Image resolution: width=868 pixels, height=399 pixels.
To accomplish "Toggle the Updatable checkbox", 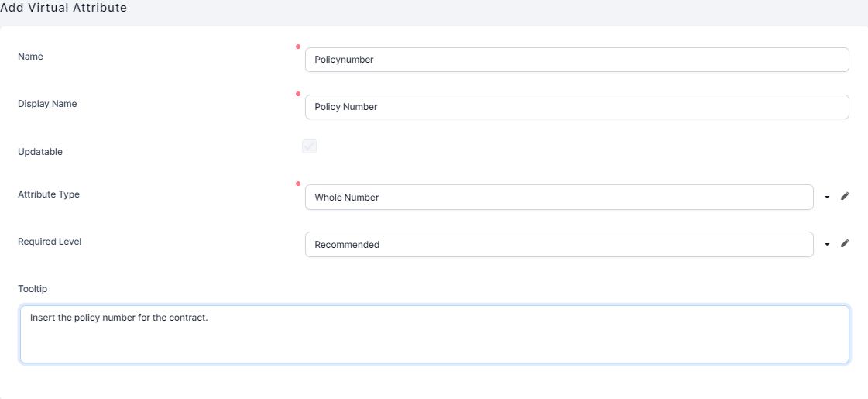I will point(310,146).
